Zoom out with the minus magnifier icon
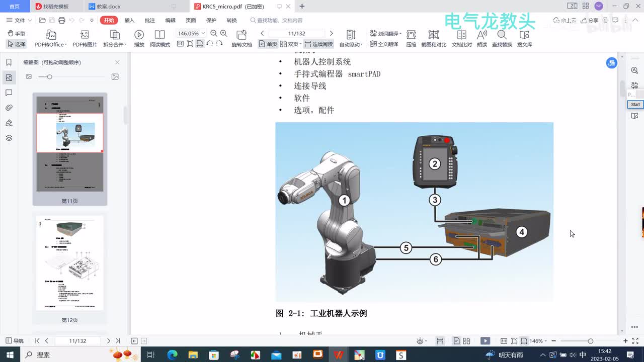This screenshot has width=644, height=362. tap(214, 33)
